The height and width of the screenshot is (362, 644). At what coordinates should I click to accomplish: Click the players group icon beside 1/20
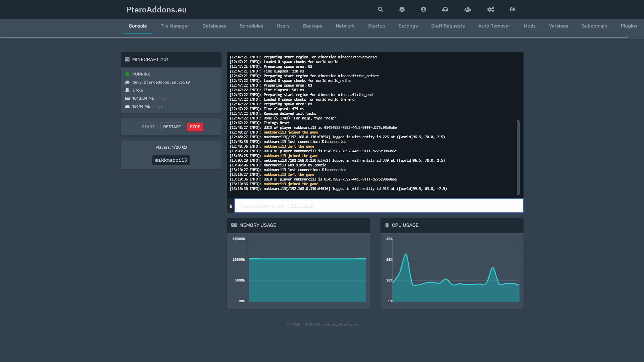[x=184, y=147]
